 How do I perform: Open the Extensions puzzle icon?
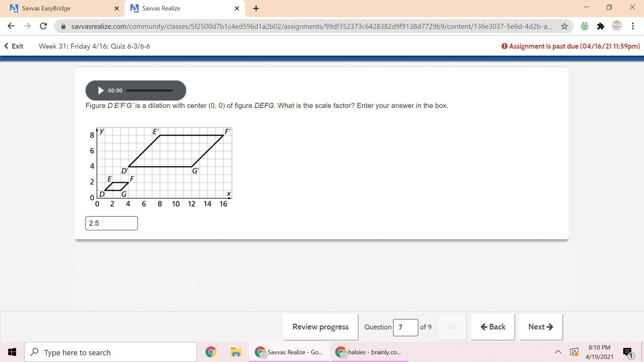(600, 26)
